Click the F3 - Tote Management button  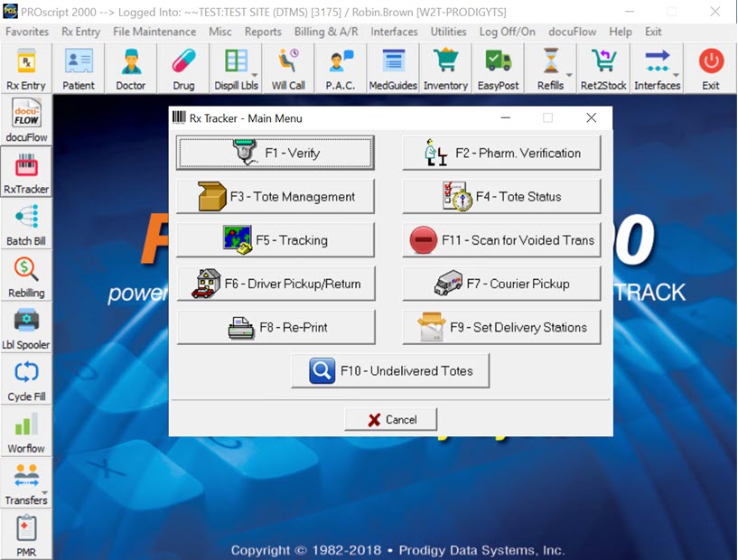(x=276, y=196)
